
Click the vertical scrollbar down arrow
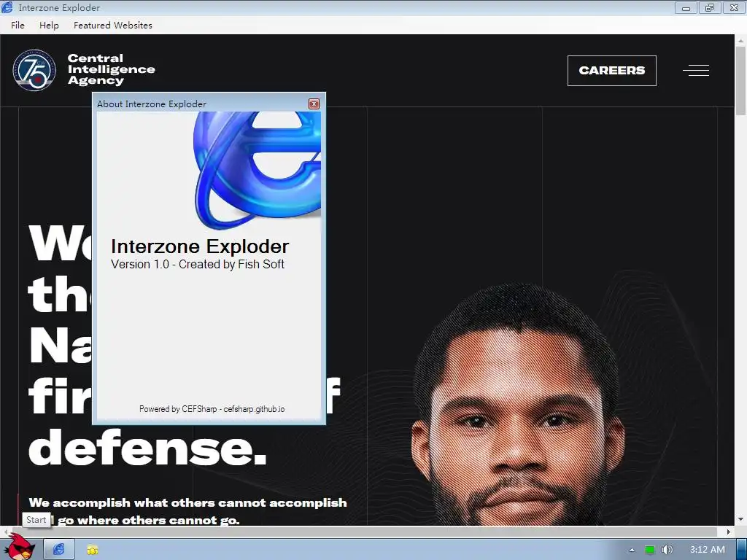click(x=741, y=519)
